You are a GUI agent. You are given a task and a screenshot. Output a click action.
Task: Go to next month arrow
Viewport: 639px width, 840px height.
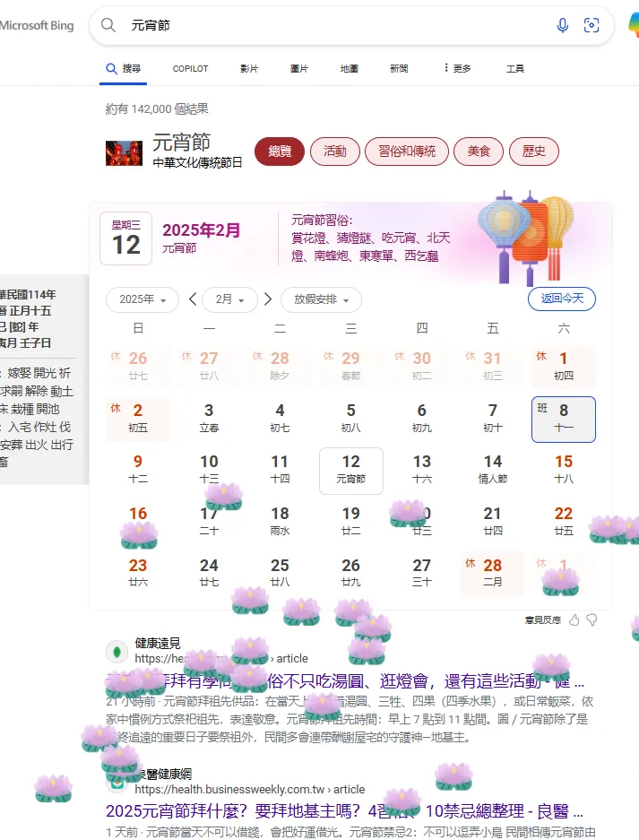pyautogui.click(x=268, y=299)
